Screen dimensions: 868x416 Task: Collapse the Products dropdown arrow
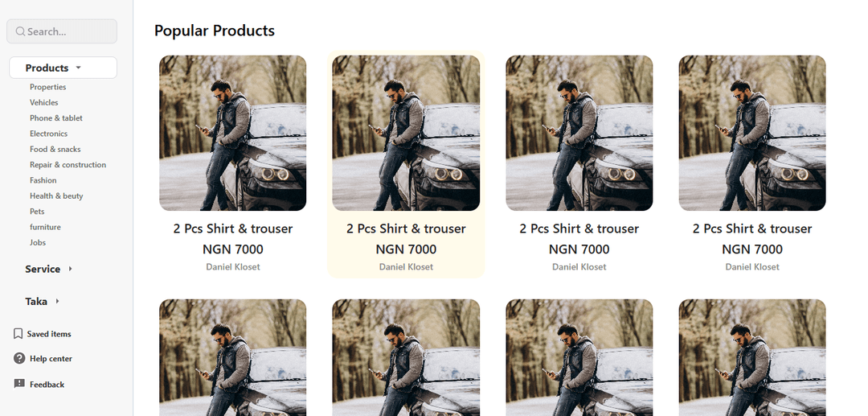tap(78, 68)
